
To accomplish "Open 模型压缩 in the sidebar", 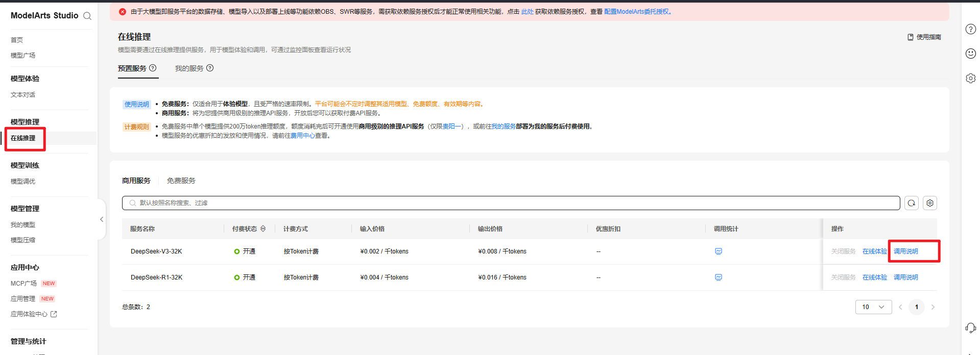I will [x=23, y=240].
